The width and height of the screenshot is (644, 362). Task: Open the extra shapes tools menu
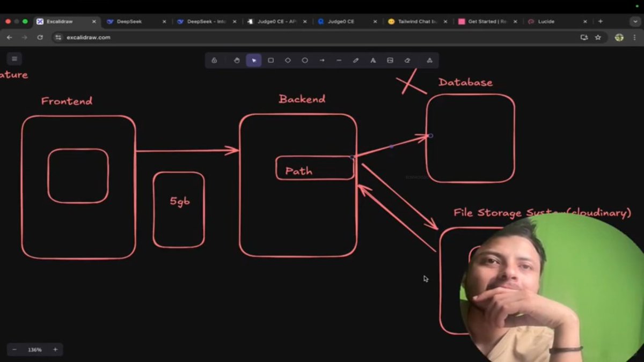tap(429, 61)
